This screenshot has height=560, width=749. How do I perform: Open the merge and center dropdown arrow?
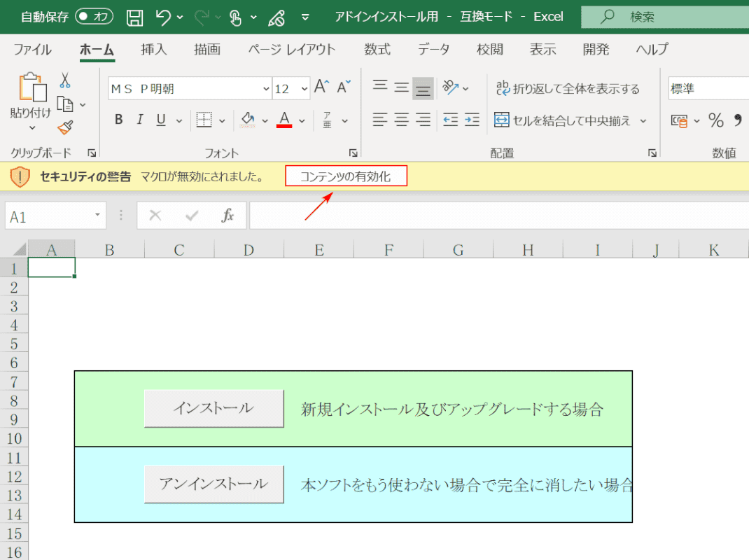[643, 120]
